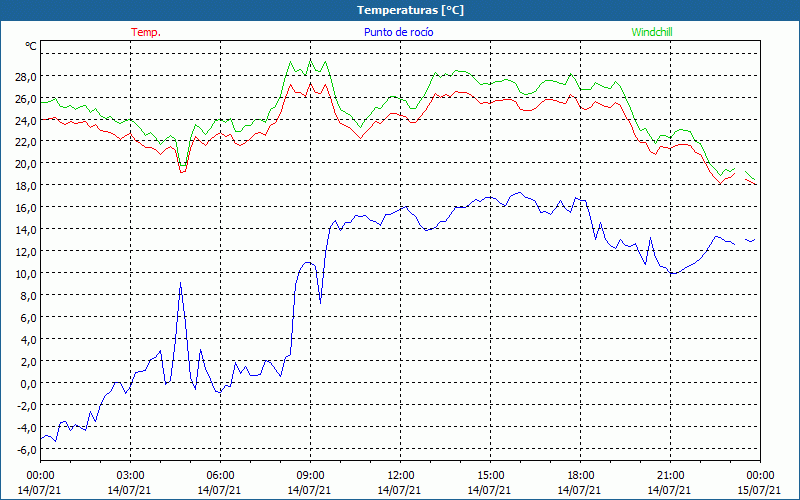
Task: Select the blue 'Punto de rocío' legend label
Action: [398, 32]
